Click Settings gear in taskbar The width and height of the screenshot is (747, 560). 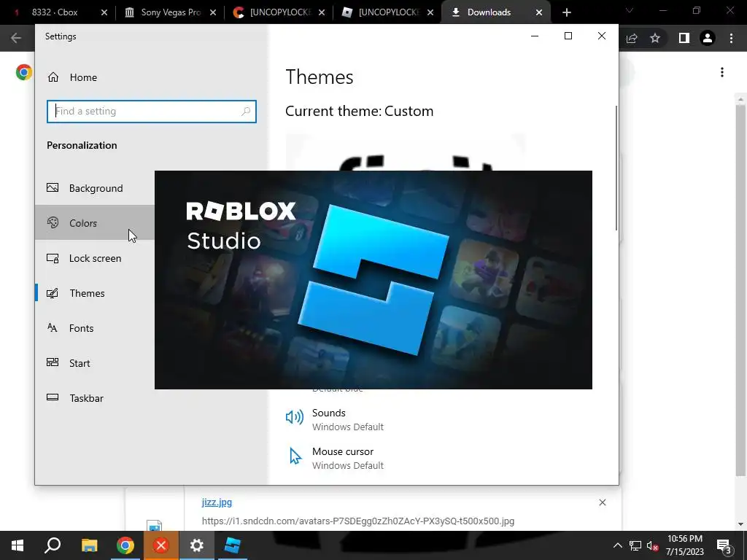click(197, 545)
